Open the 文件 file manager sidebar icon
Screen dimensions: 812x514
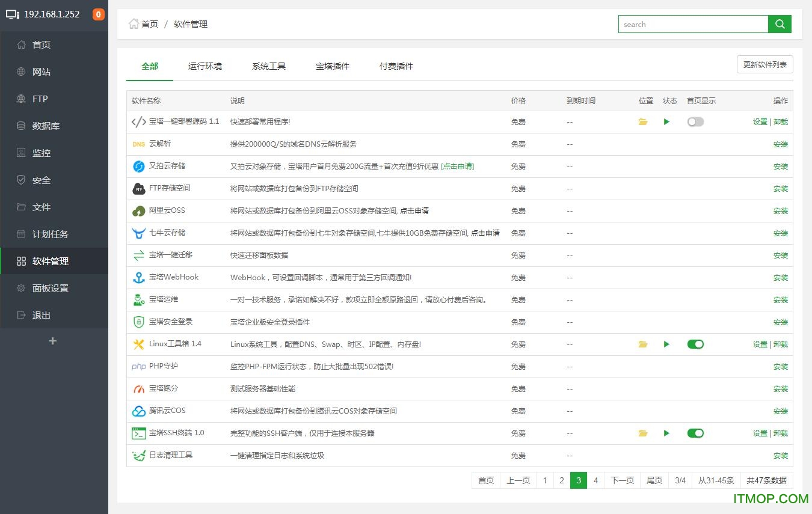pyautogui.click(x=23, y=207)
